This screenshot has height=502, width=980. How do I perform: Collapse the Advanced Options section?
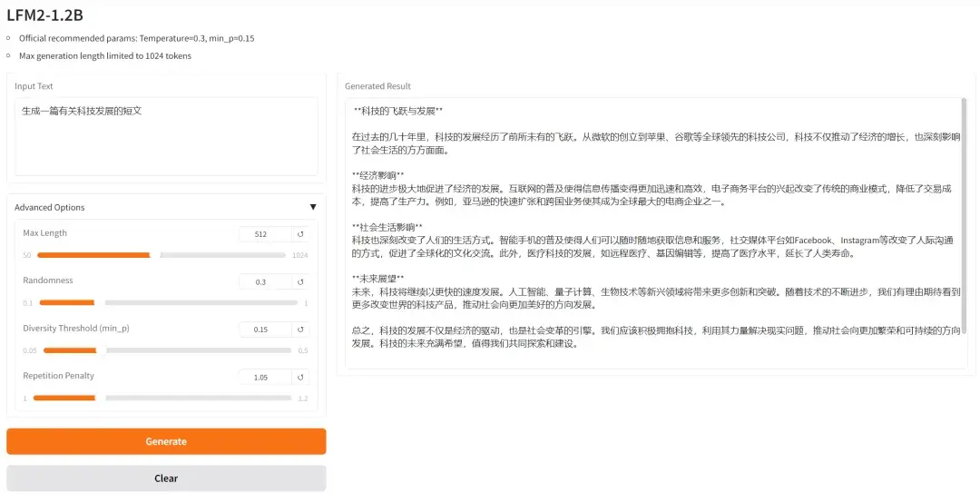pyautogui.click(x=313, y=207)
